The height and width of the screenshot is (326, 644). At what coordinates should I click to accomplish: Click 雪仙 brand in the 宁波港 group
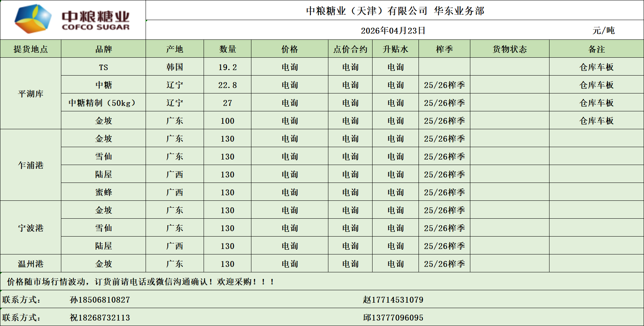point(104,228)
